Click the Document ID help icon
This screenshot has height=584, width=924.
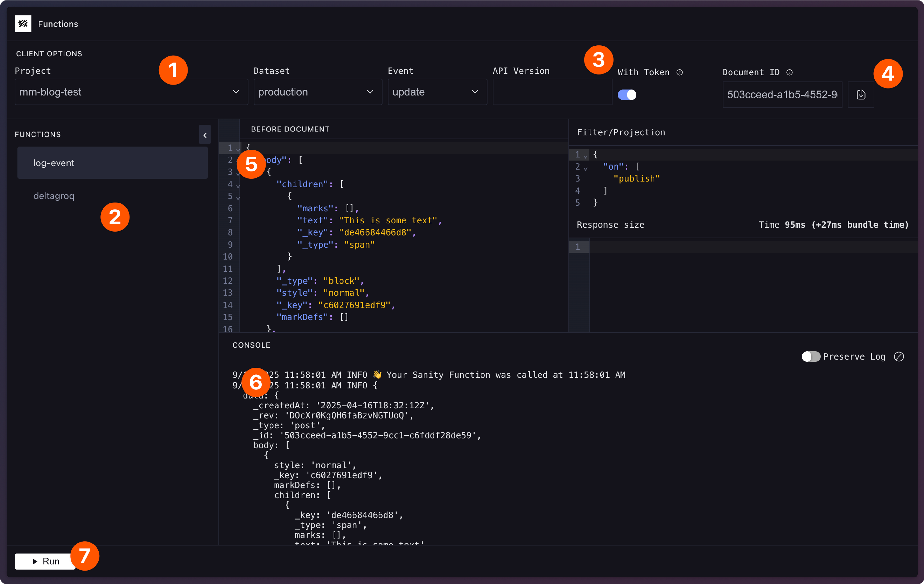789,72
